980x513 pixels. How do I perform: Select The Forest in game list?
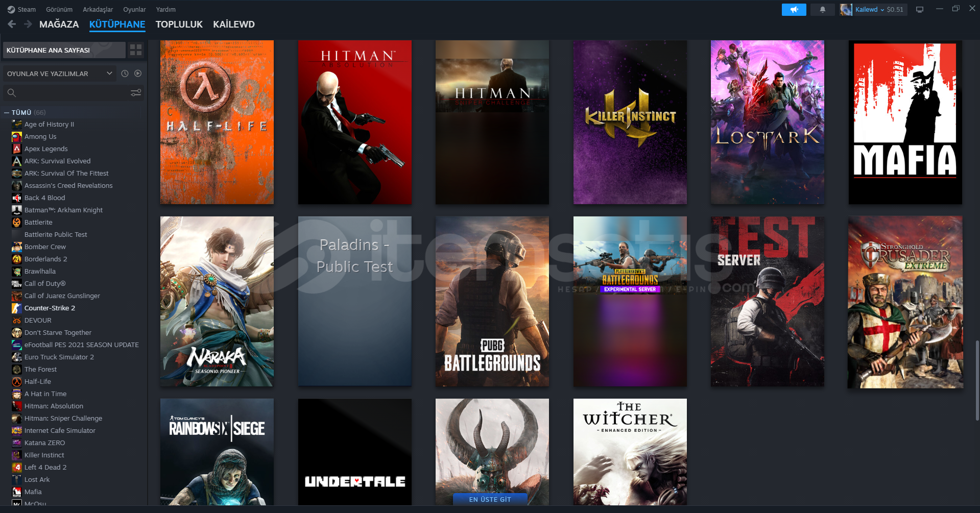[x=40, y=370]
